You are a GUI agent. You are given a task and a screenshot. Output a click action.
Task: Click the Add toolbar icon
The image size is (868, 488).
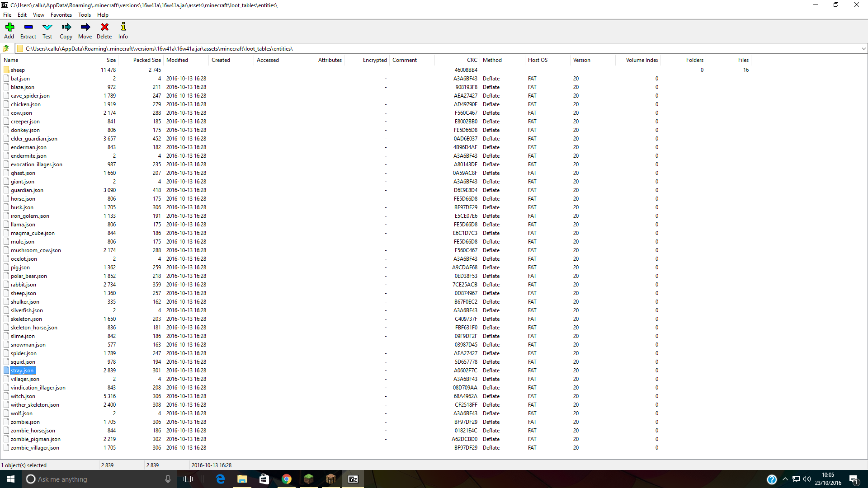pos(9,28)
